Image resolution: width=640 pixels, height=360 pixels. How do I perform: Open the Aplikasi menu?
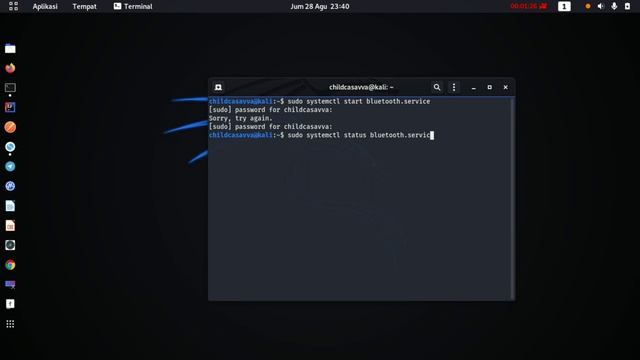[45, 7]
